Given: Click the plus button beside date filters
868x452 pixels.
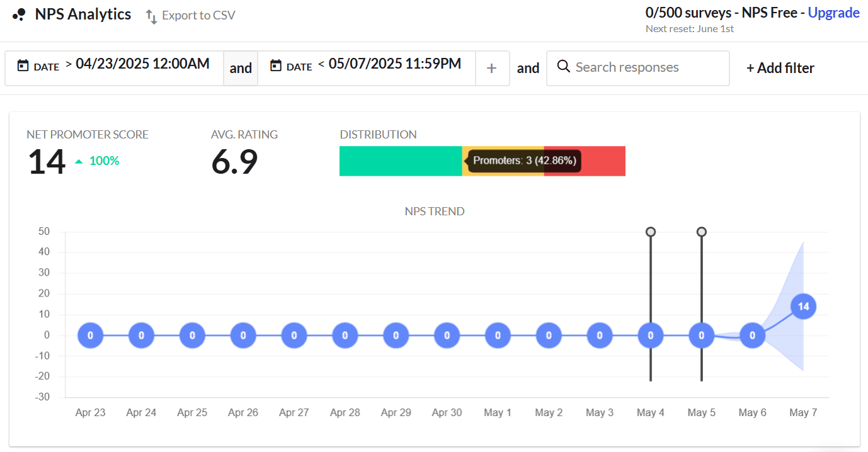Looking at the screenshot, I should click(x=492, y=68).
